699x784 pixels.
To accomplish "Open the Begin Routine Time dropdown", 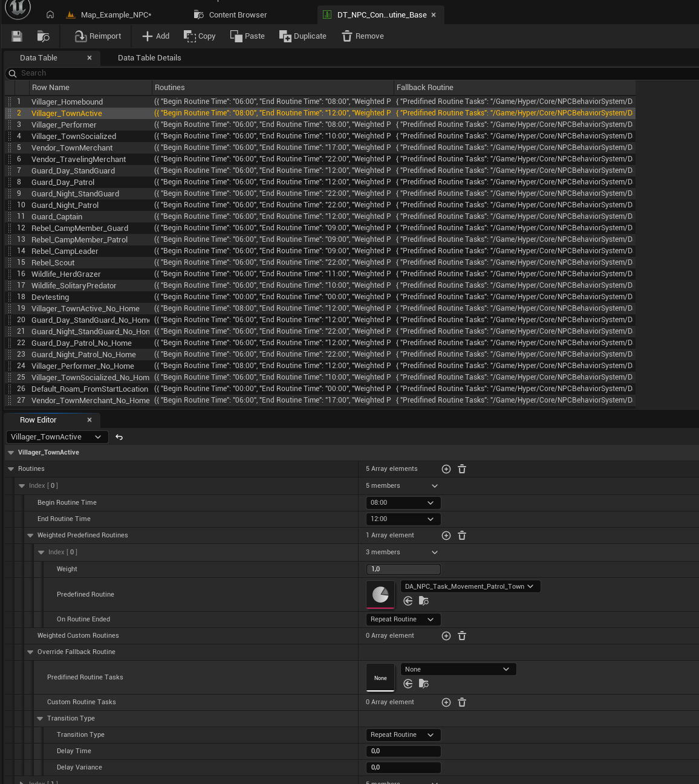I will coord(403,503).
